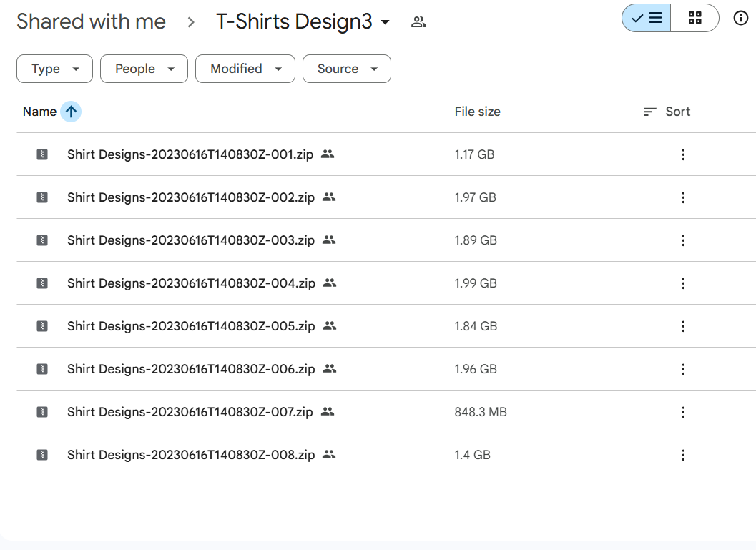
Task: Reverse sort direction with the Name arrow
Action: [x=71, y=112]
